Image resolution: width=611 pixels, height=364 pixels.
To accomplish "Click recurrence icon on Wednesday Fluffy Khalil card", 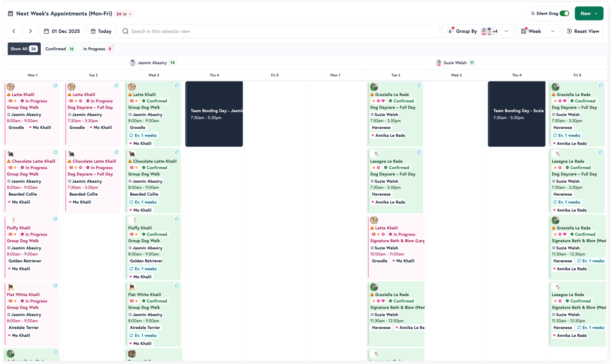I will [177, 219].
